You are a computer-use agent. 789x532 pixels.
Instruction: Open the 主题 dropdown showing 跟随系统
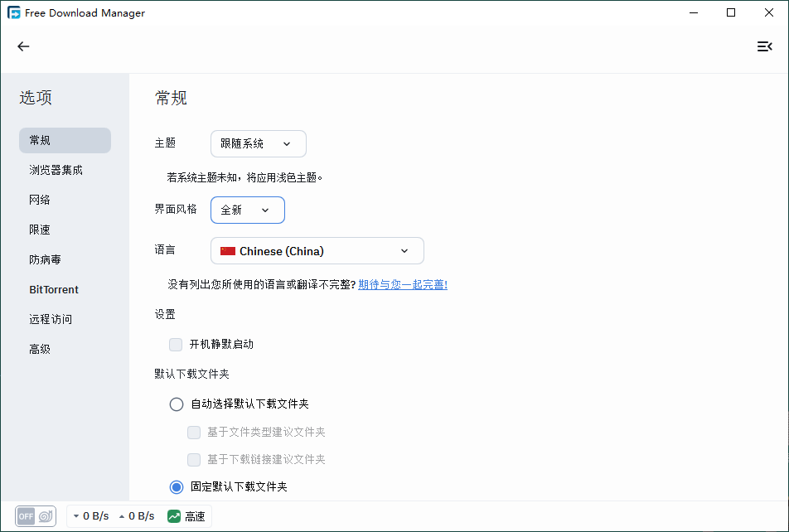coord(258,143)
